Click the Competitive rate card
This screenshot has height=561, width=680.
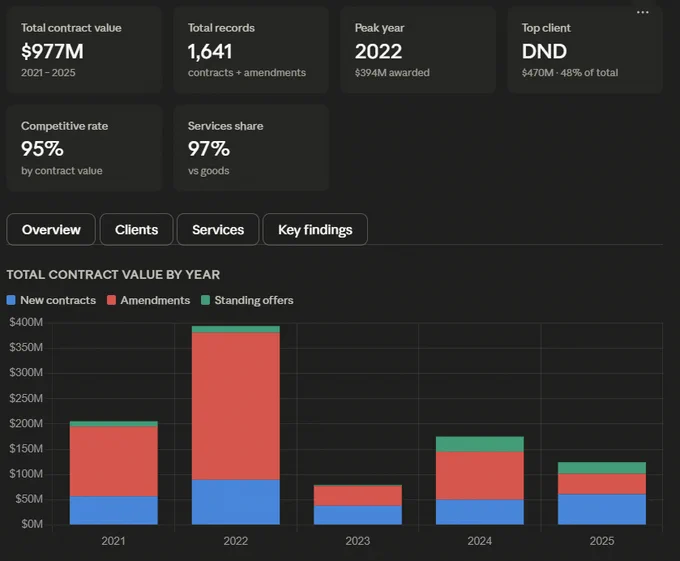[84, 148]
